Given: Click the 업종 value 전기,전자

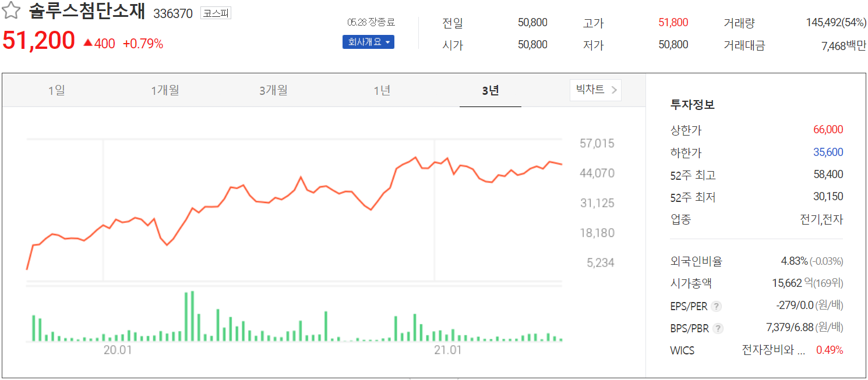Looking at the screenshot, I should (821, 219).
